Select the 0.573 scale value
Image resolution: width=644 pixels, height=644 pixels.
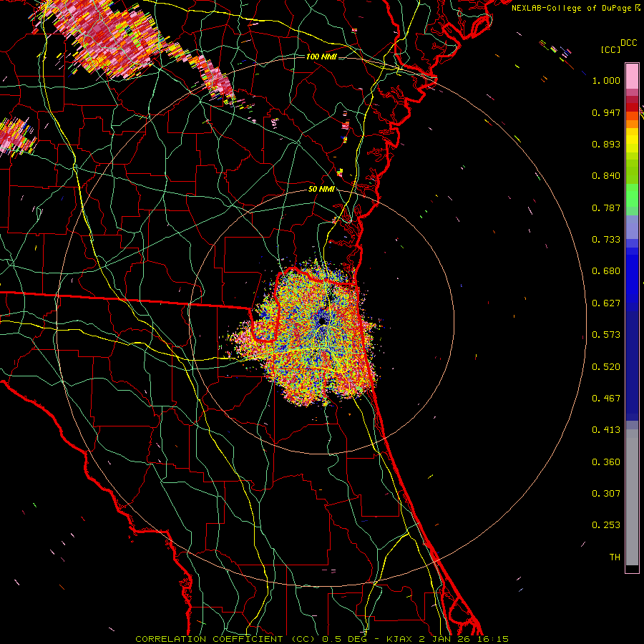pos(606,335)
